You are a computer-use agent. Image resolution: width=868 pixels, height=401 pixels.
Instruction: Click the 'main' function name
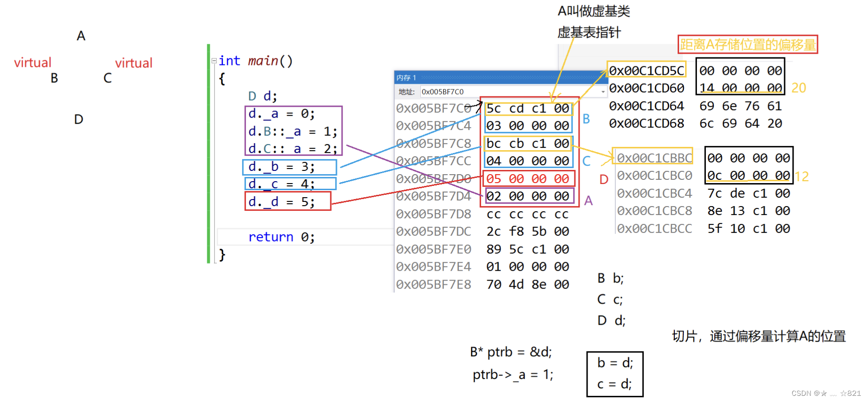pyautogui.click(x=263, y=61)
